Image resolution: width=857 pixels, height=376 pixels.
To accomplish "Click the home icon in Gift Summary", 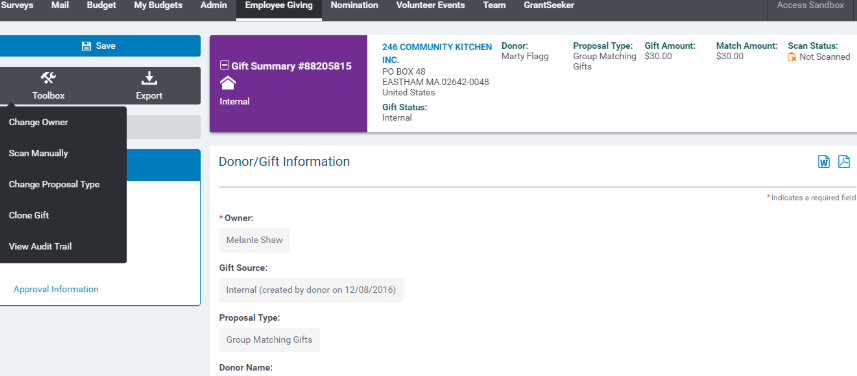I will click(227, 84).
